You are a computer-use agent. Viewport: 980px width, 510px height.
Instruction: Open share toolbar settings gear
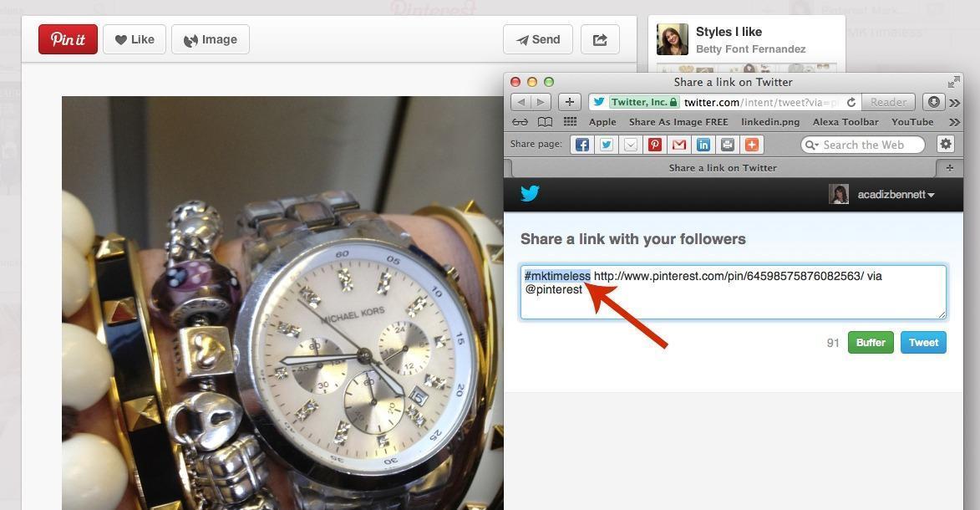[x=946, y=144]
